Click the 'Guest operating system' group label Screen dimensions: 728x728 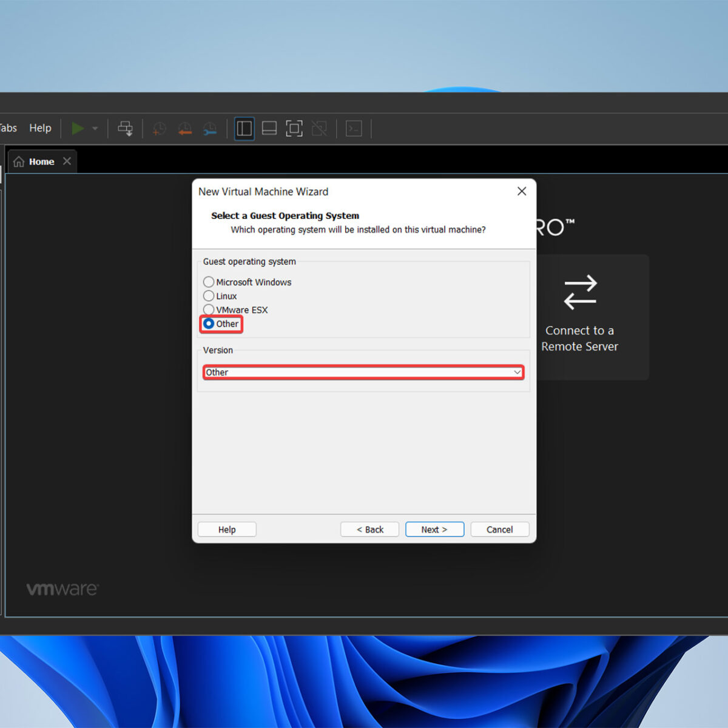tap(249, 261)
